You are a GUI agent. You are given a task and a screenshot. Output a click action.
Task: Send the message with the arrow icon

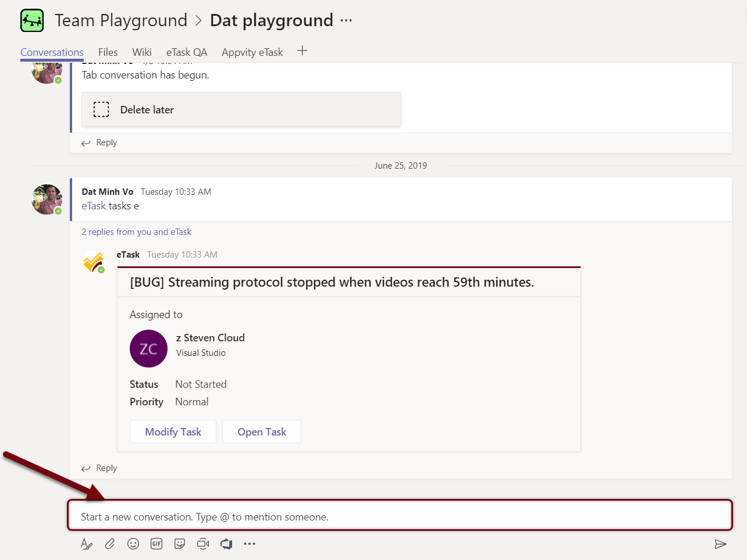pyautogui.click(x=720, y=544)
